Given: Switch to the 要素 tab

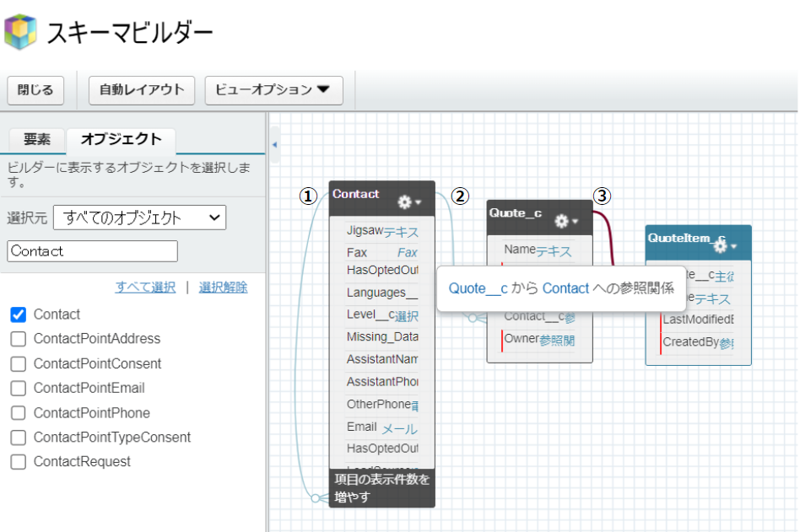Looking at the screenshot, I should [37, 139].
